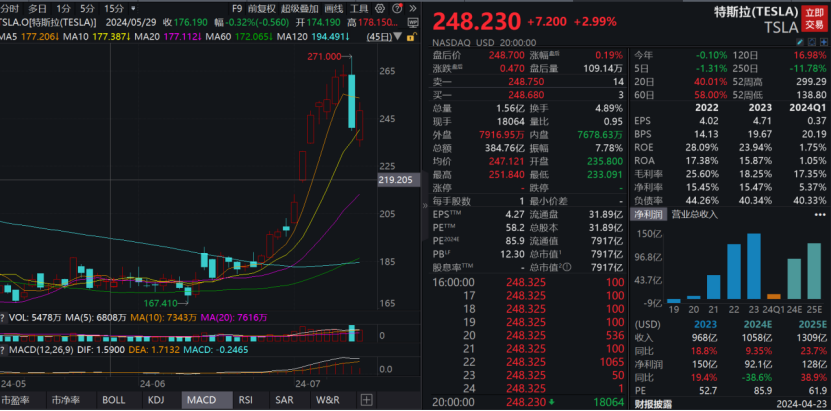Add stock to watchlist plus icon
Viewport: 831px width, 411px height.
click(823, 42)
